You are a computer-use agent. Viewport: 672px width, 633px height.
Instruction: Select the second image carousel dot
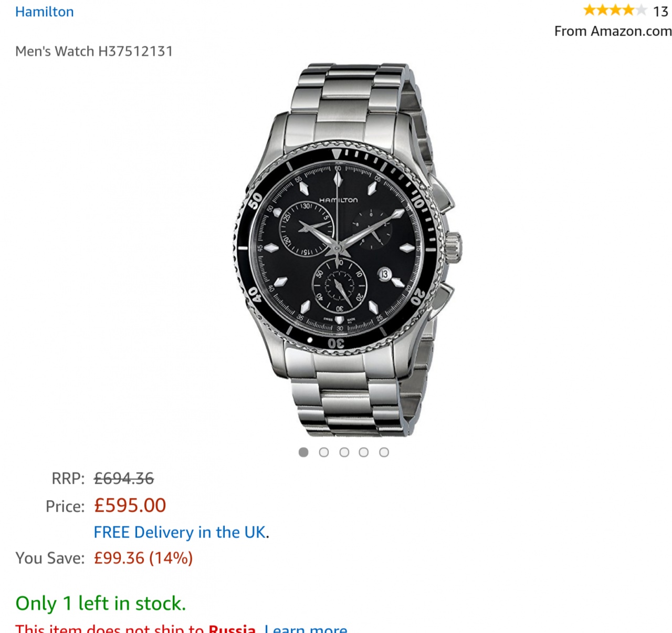324,452
